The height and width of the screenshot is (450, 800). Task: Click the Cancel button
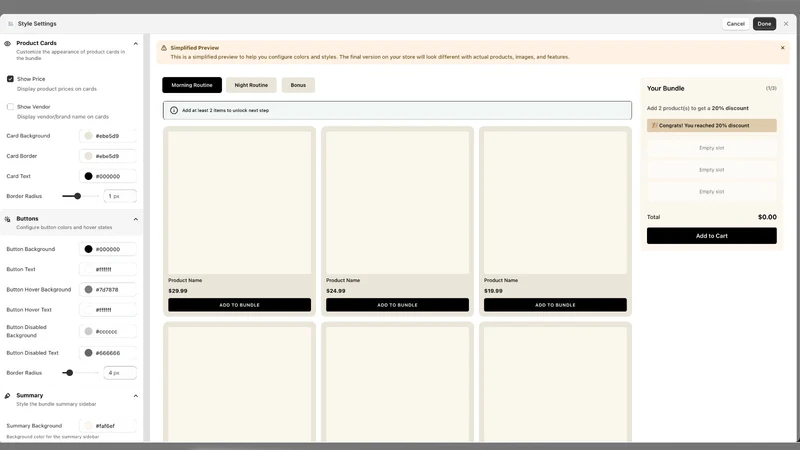tap(736, 23)
